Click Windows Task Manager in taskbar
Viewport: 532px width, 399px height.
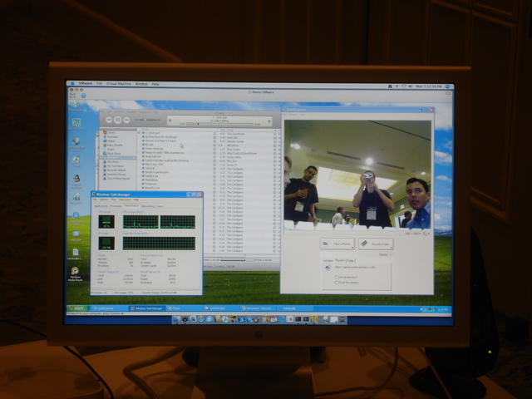pyautogui.click(x=147, y=308)
